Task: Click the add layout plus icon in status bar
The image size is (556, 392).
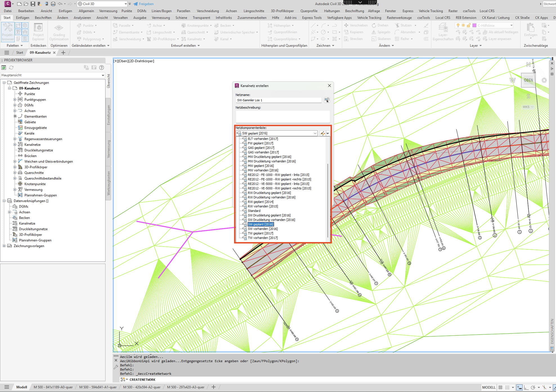Action: coord(214,387)
